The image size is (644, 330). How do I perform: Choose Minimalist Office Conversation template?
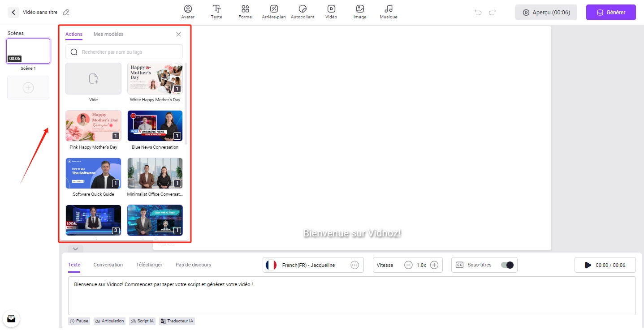point(155,173)
